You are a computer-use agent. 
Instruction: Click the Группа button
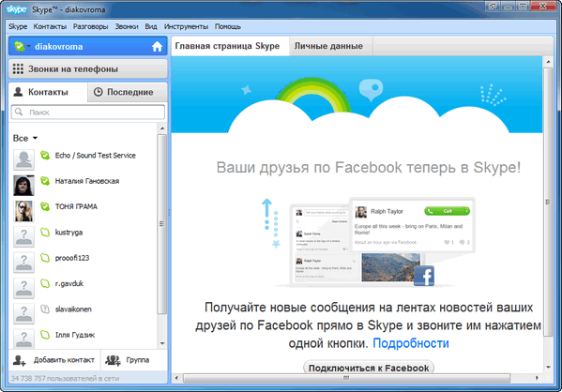click(x=134, y=360)
